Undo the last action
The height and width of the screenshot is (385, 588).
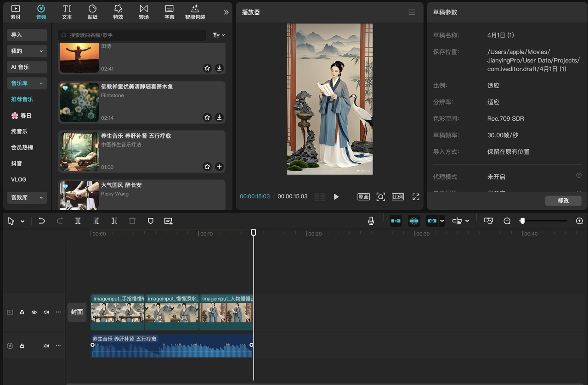(41, 221)
